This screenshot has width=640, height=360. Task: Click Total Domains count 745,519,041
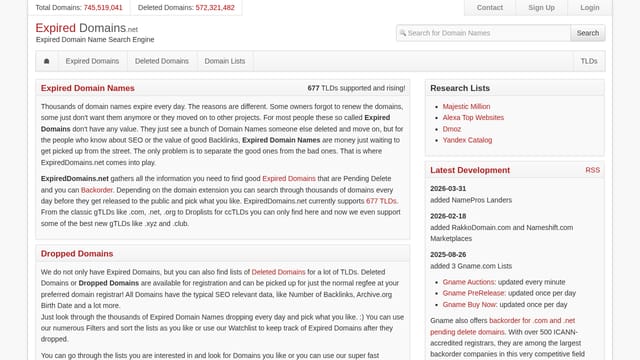(x=103, y=8)
